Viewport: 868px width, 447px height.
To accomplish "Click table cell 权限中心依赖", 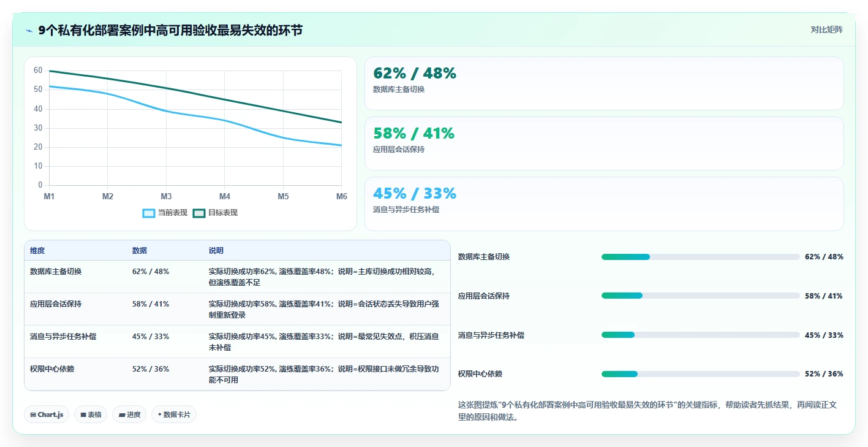I will point(52,369).
